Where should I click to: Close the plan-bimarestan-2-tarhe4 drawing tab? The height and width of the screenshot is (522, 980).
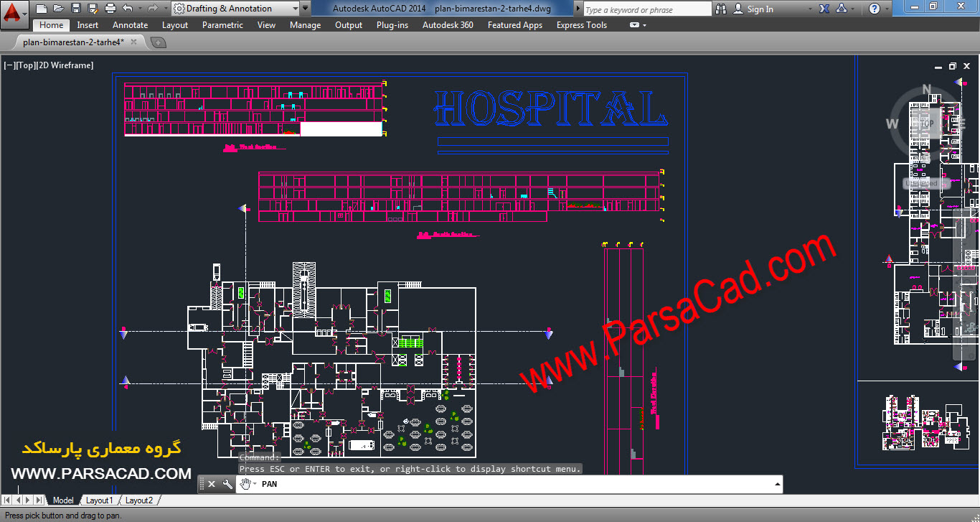[133, 42]
